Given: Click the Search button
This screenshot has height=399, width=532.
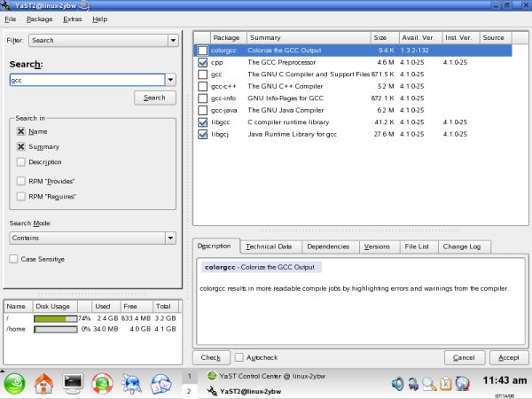Looking at the screenshot, I should click(x=154, y=98).
